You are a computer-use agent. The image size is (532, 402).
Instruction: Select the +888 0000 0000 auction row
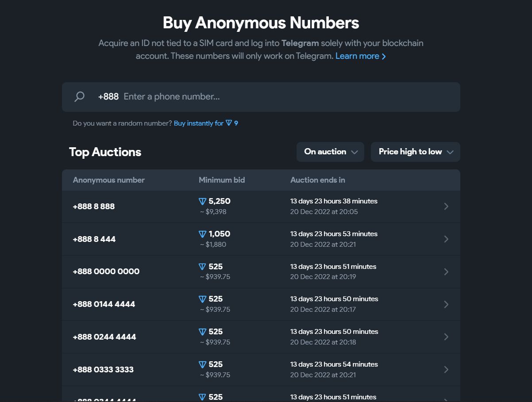[261, 272]
